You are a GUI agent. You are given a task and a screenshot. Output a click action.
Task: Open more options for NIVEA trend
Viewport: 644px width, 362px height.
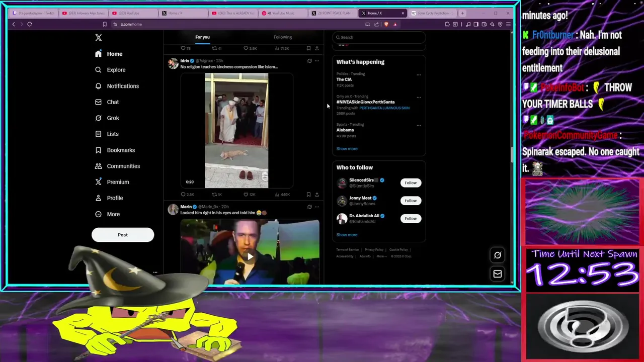(x=419, y=98)
